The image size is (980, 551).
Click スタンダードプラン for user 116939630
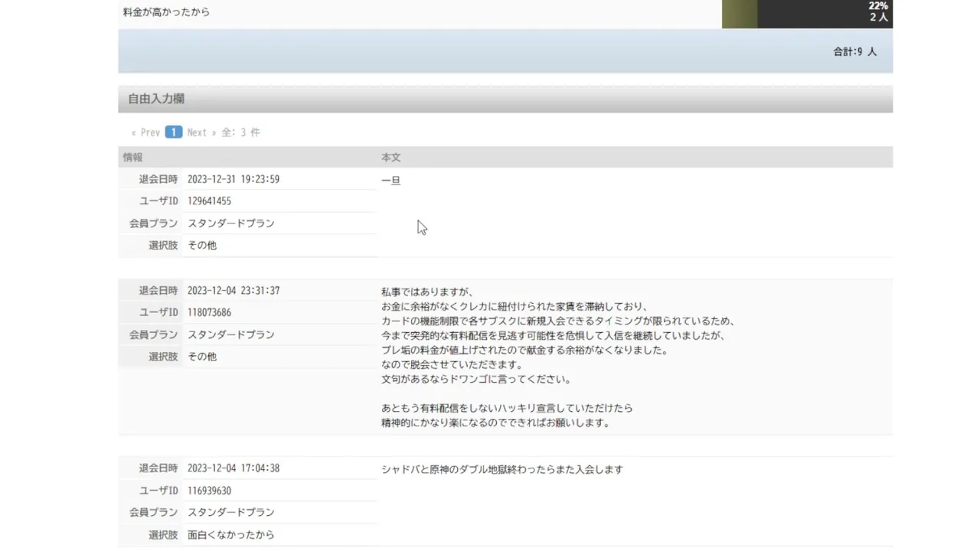click(231, 513)
